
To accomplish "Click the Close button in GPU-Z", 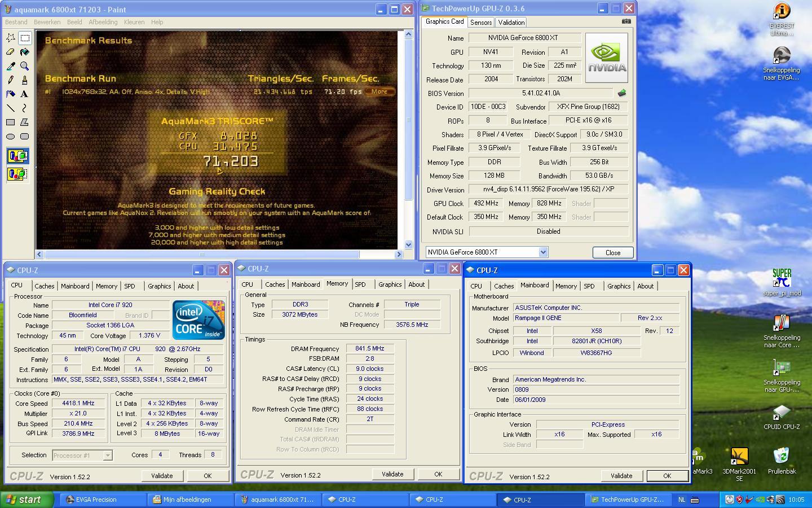I will tap(612, 252).
